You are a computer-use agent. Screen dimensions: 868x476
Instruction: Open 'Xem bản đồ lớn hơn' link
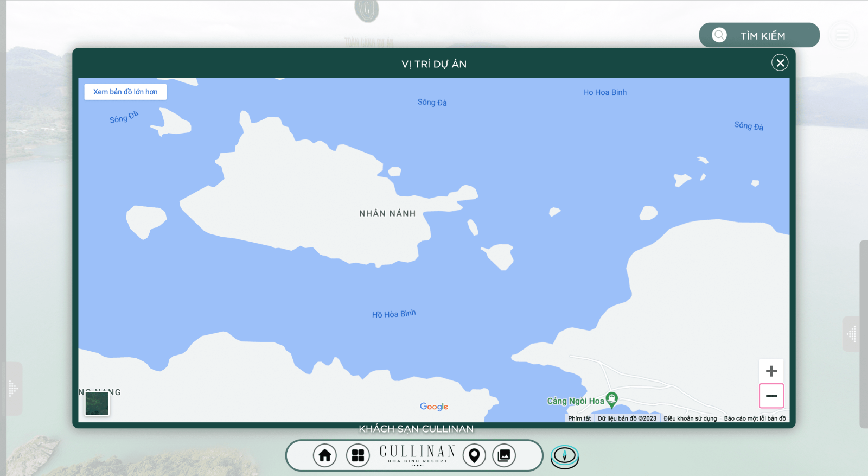[125, 92]
